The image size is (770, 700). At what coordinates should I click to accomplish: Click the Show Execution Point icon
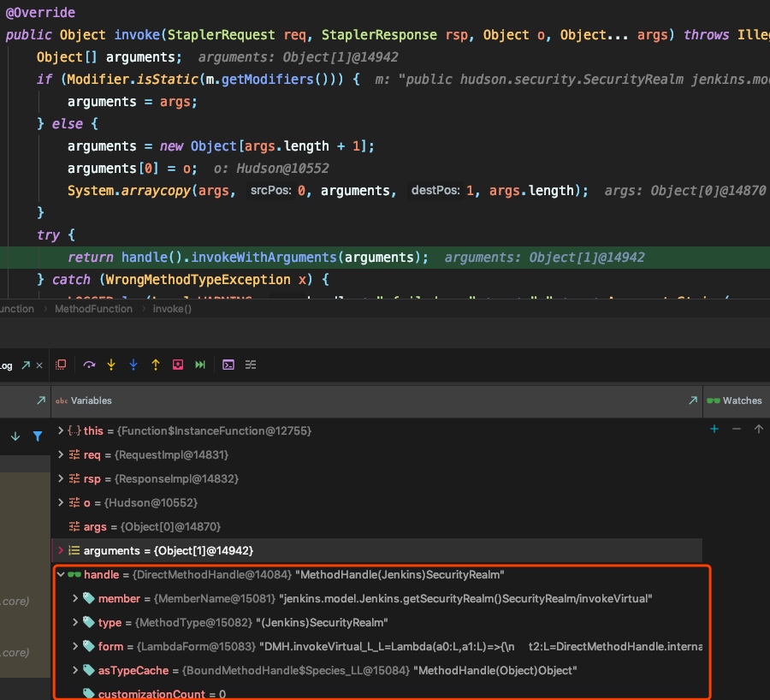pyautogui.click(x=61, y=365)
